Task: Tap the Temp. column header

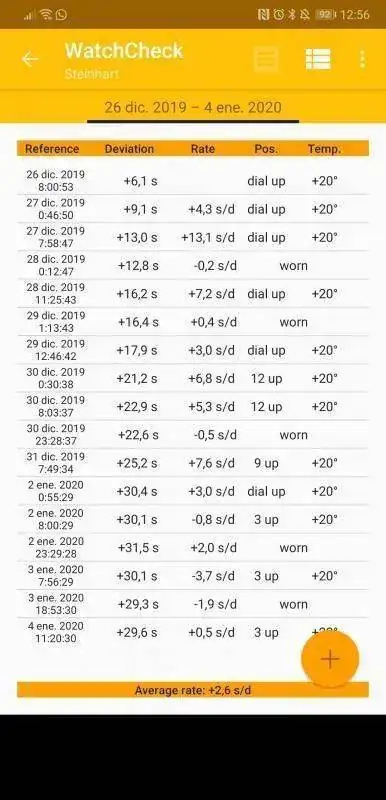Action: coord(324,149)
